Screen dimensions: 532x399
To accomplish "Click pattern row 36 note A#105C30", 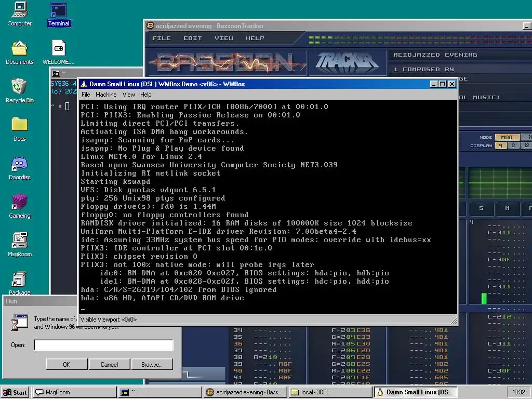I will pos(351,343).
